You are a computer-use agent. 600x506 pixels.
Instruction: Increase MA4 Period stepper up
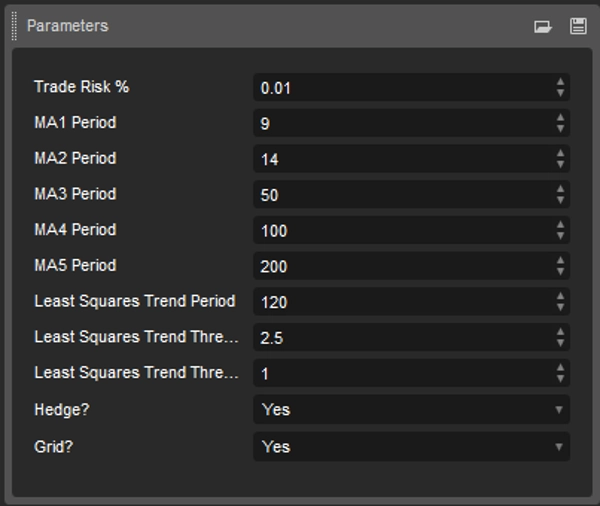(x=560, y=225)
